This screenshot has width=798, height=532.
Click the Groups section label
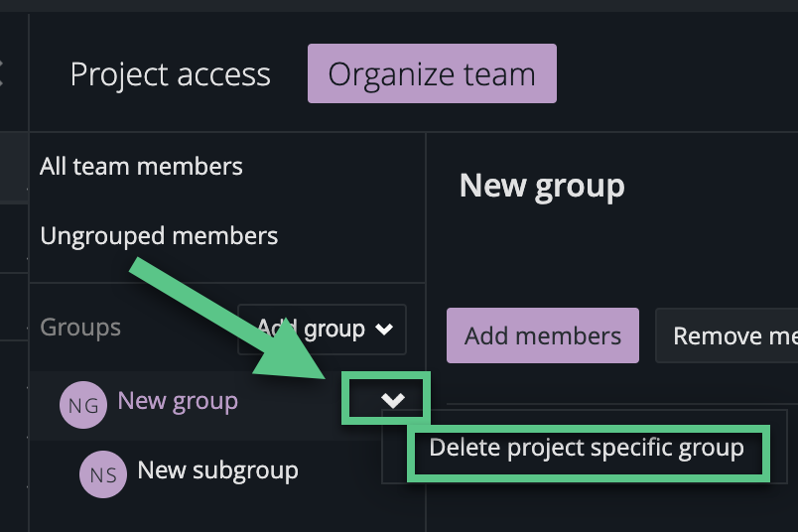[80, 328]
